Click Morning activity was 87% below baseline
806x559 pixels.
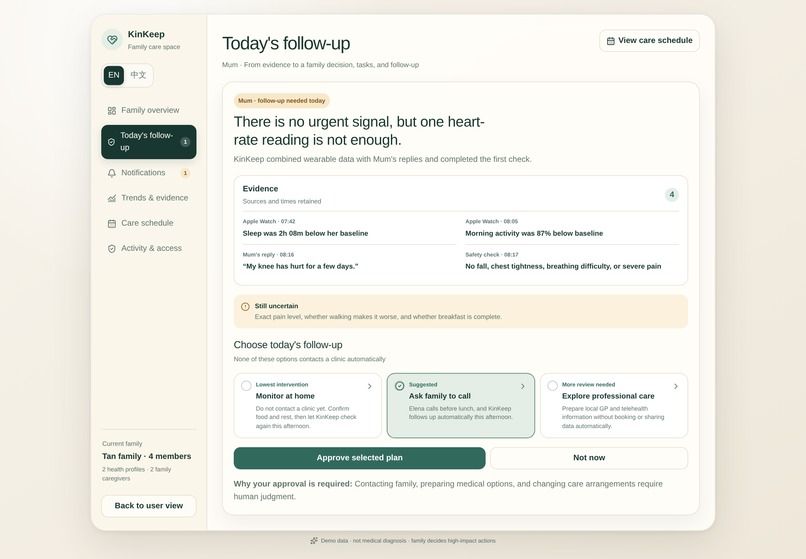click(x=534, y=233)
